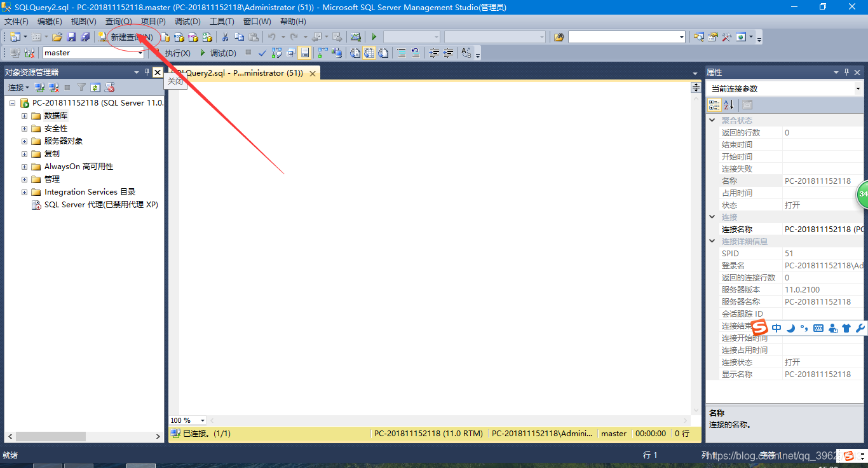The height and width of the screenshot is (468, 868).
Task: Expand the 安全性 Security node
Action: click(x=24, y=128)
